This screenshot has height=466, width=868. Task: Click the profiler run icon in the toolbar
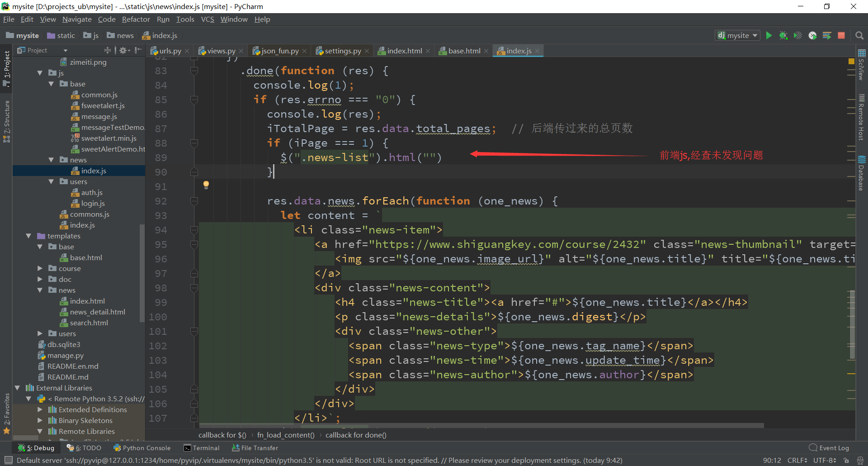click(x=812, y=35)
